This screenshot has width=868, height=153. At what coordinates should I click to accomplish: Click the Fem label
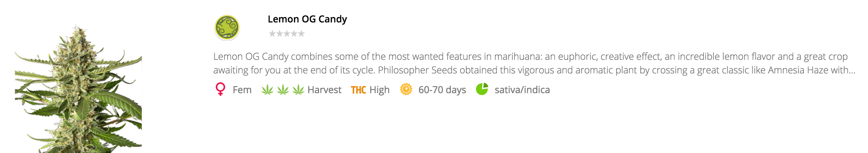point(242,90)
